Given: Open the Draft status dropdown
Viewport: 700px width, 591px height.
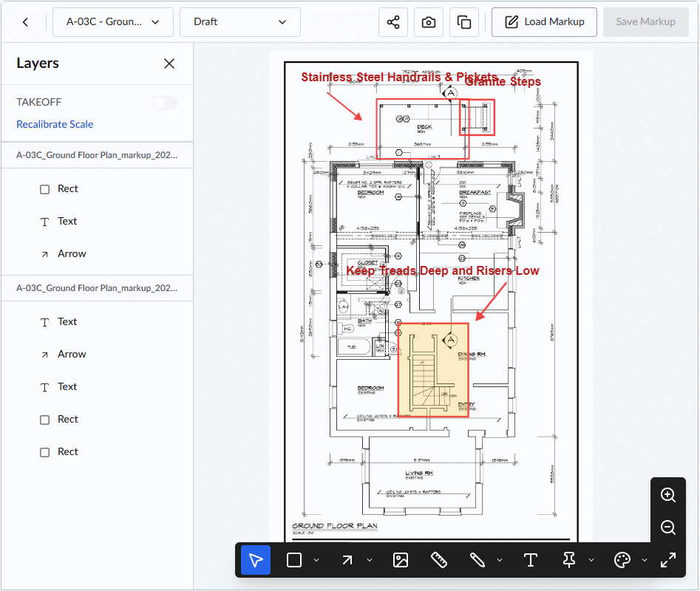Looking at the screenshot, I should point(239,22).
